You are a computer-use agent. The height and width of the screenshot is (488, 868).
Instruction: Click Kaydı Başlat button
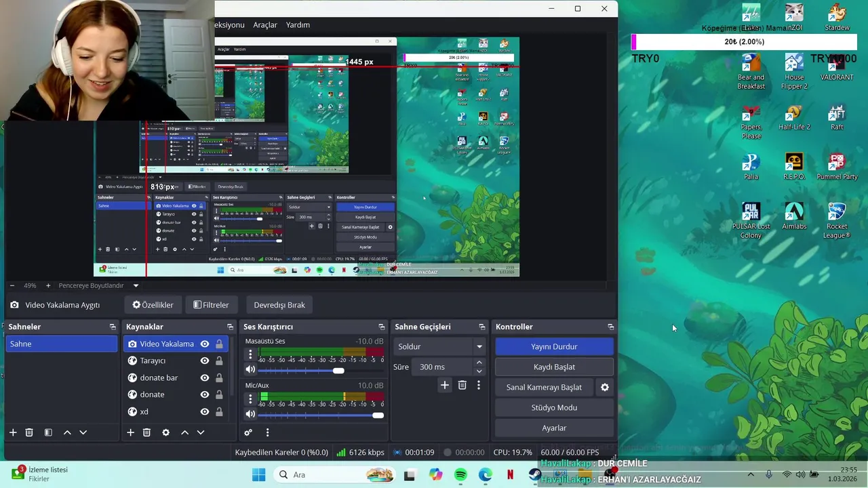pos(554,367)
